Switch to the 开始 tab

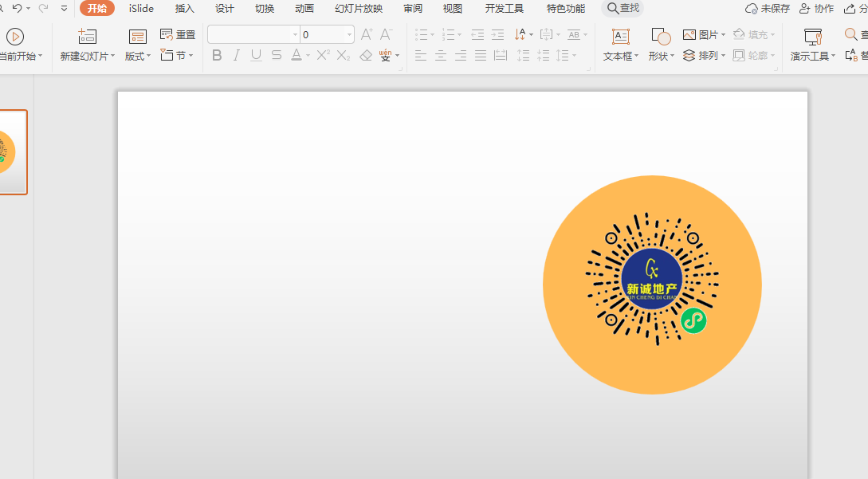click(x=97, y=8)
